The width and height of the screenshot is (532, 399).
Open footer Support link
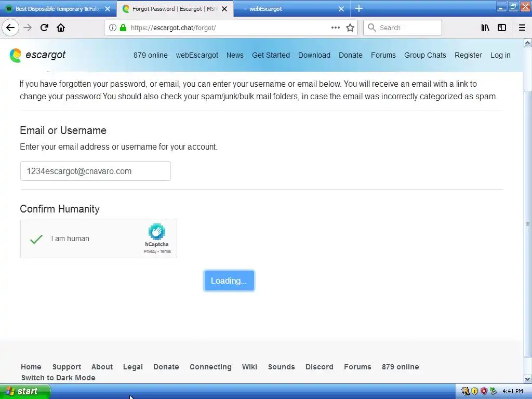pyautogui.click(x=66, y=367)
